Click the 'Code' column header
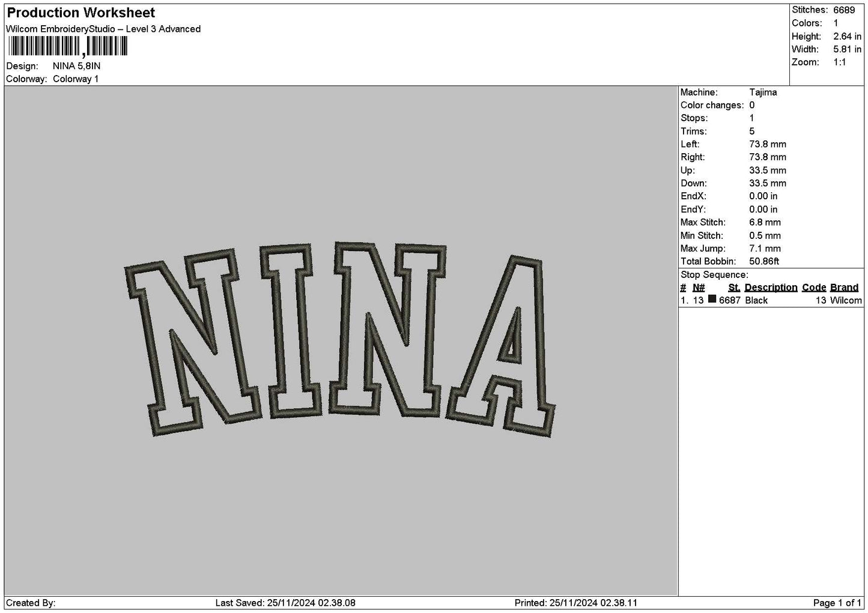Viewport: 868px width, 613px height. click(x=815, y=288)
